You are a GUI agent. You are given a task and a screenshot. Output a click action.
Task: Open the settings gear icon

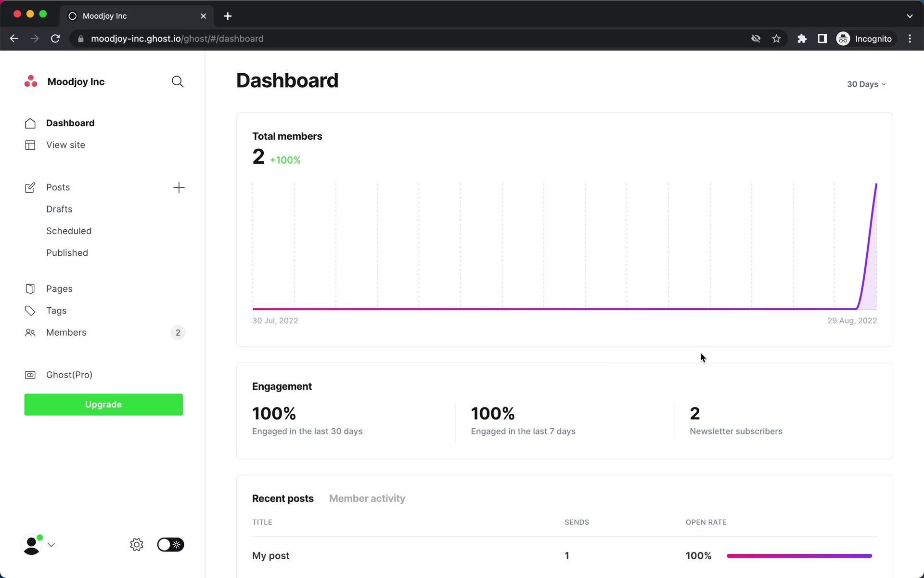[x=137, y=545]
